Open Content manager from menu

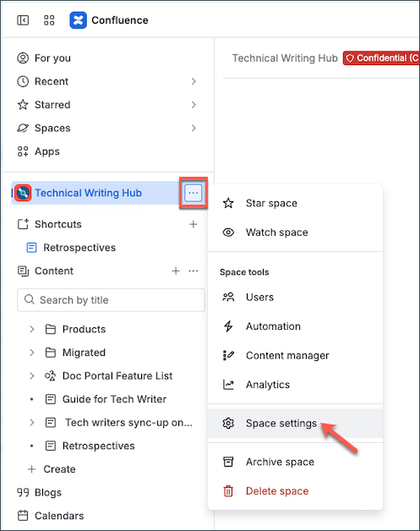tap(295, 355)
